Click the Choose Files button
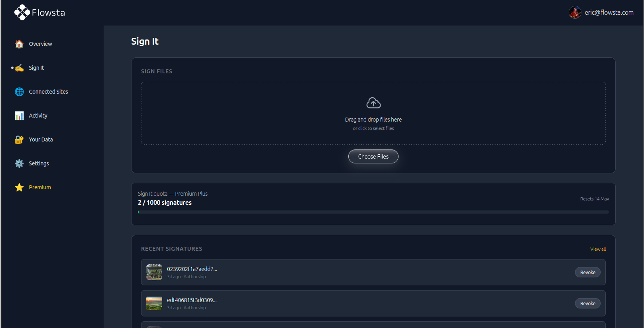 tap(373, 157)
